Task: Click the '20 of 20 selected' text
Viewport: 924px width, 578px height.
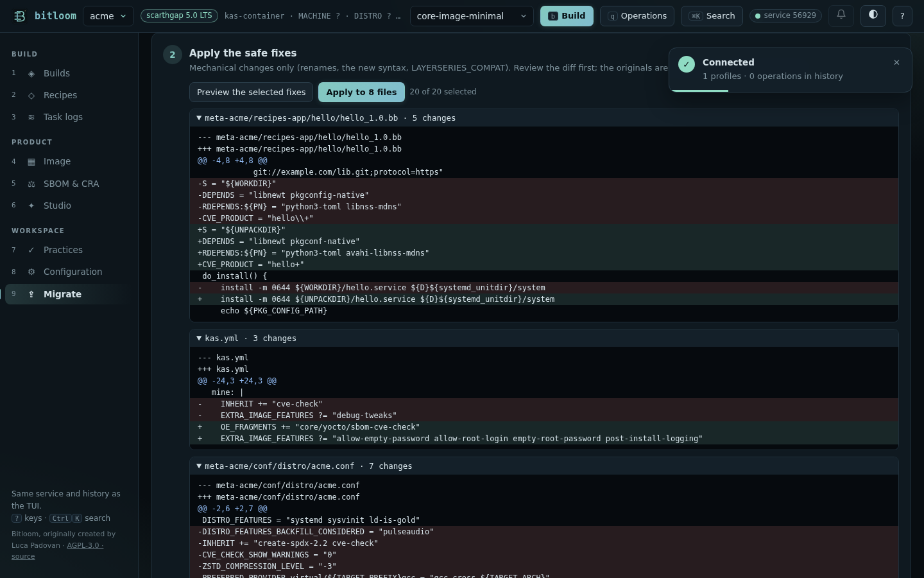Action: pyautogui.click(x=443, y=92)
